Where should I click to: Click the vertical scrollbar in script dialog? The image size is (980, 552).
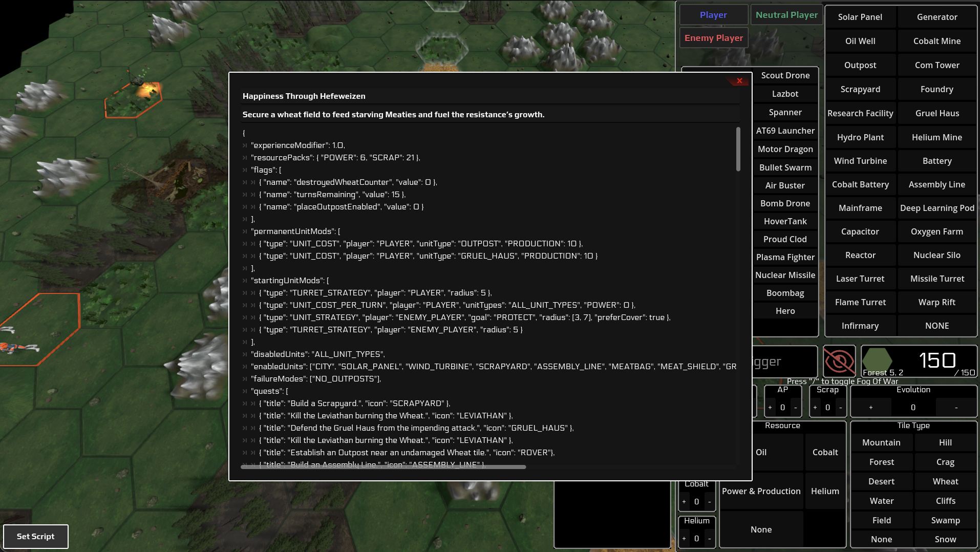[x=738, y=149]
